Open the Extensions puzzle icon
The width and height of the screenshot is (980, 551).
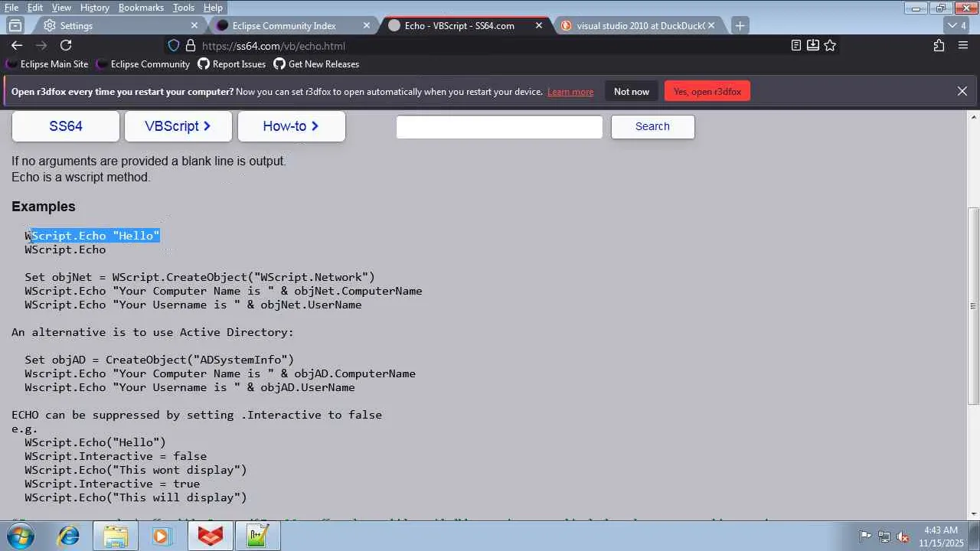pyautogui.click(x=939, y=45)
